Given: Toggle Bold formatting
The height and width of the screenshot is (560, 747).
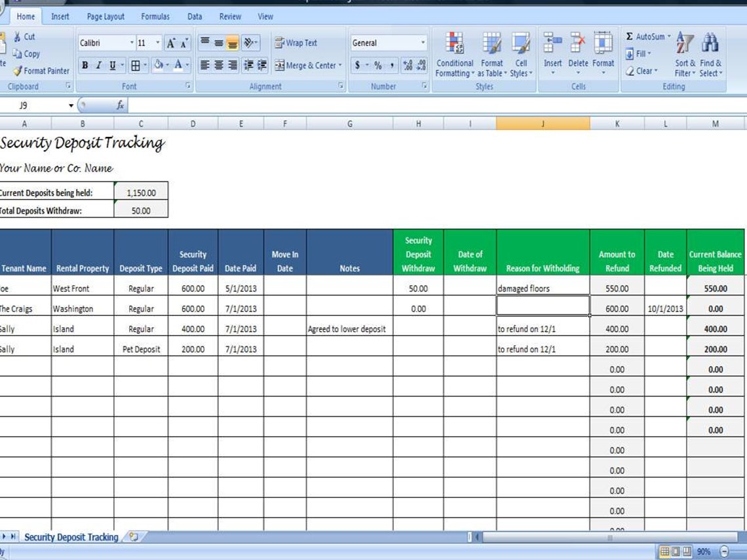Looking at the screenshot, I should pos(85,65).
